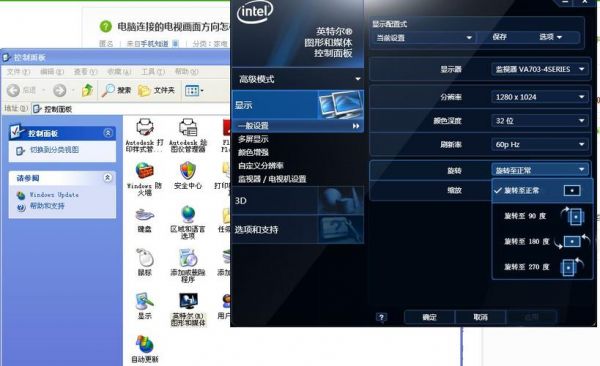
Task: Open Automatic Updates icon
Action: (x=145, y=349)
